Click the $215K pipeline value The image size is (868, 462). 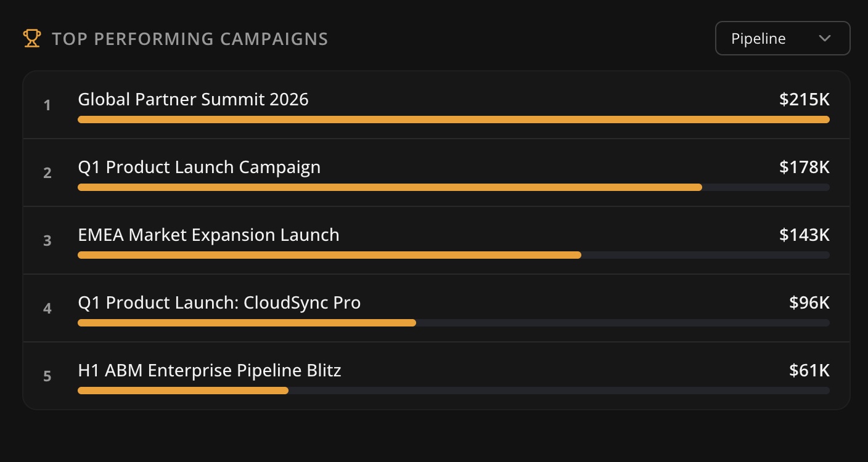[804, 99]
